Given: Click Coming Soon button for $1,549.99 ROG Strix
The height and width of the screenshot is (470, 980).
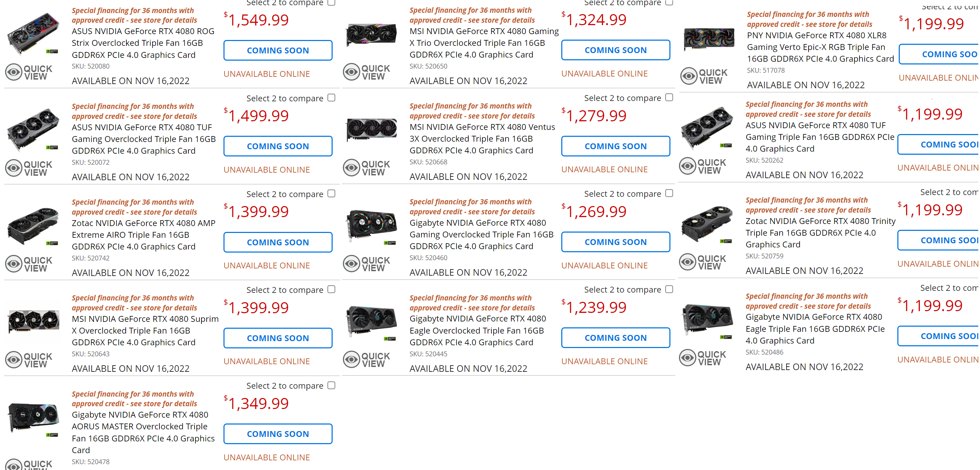Looking at the screenshot, I should point(278,50).
